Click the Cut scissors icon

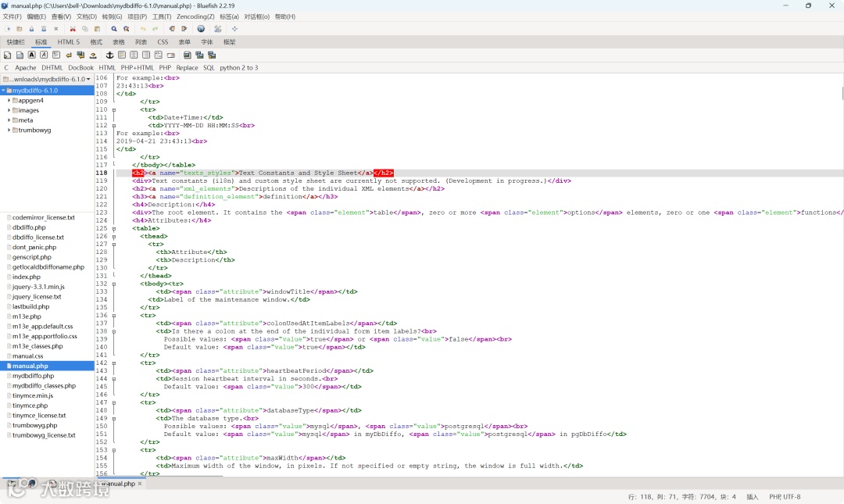(x=73, y=29)
